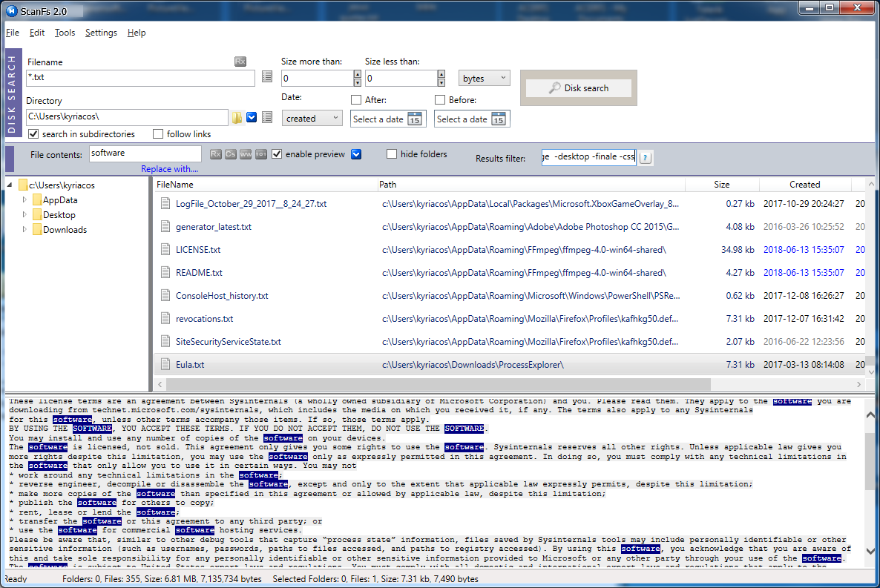This screenshot has width=880, height=588.
Task: Open the filename history list icon
Action: click(x=266, y=76)
